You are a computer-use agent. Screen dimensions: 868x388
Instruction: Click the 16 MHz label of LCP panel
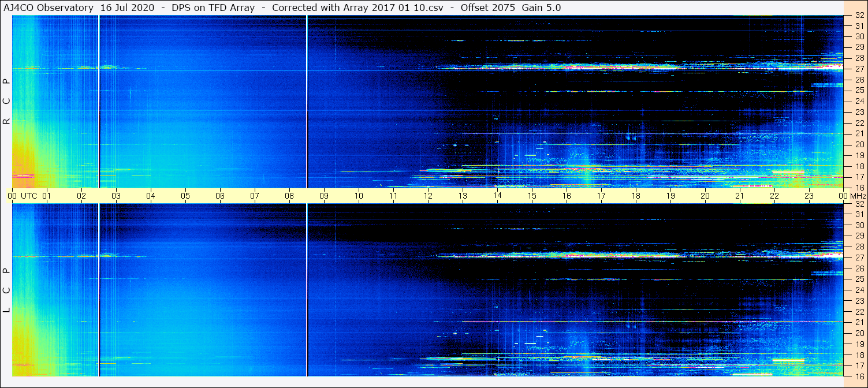pyautogui.click(x=859, y=375)
